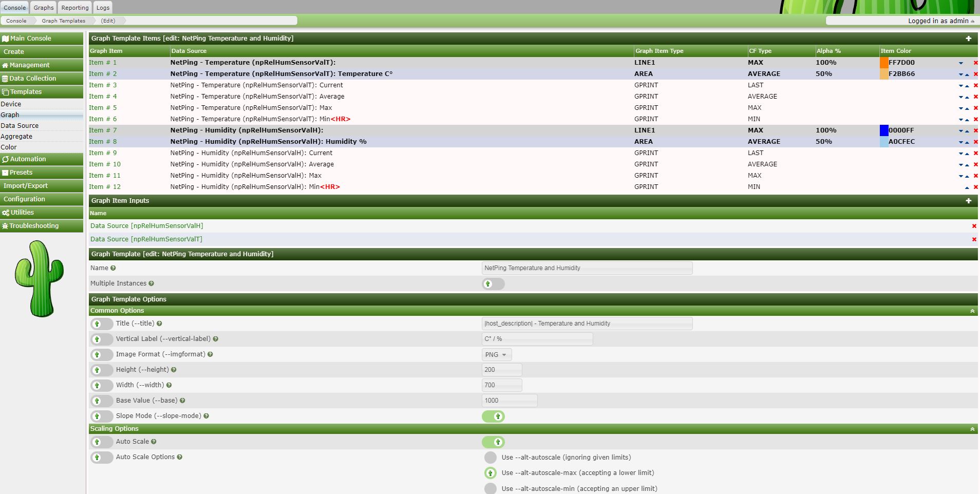Image resolution: width=980 pixels, height=494 pixels.
Task: Open Item # 3 for editing
Action: pyautogui.click(x=103, y=85)
